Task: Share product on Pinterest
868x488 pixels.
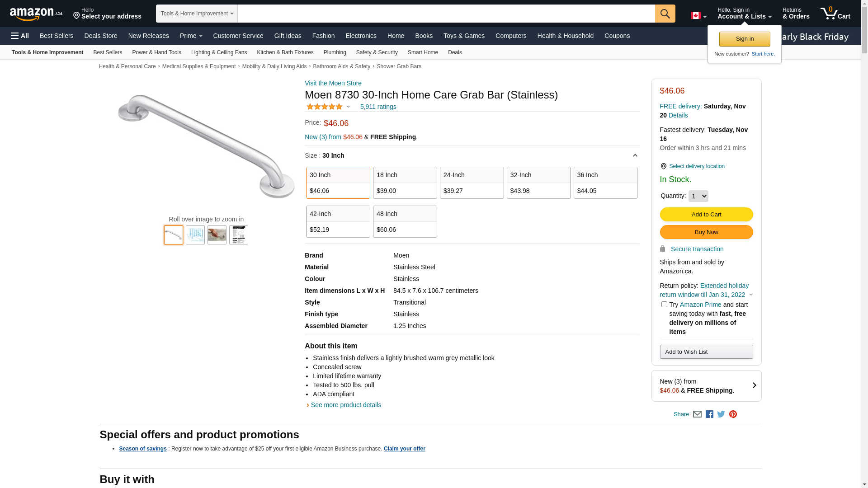Action: tap(733, 414)
